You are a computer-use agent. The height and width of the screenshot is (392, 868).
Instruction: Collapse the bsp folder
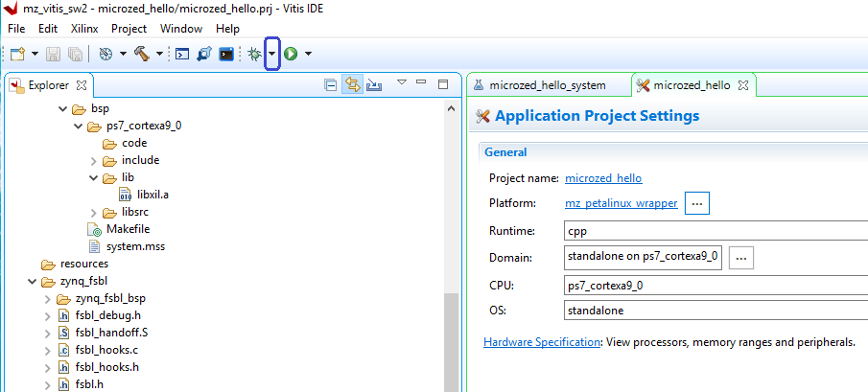[x=62, y=108]
